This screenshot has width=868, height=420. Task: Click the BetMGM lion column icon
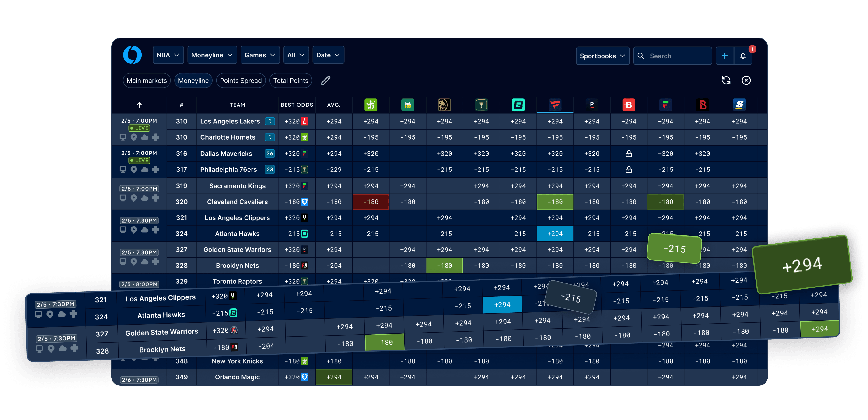point(444,105)
